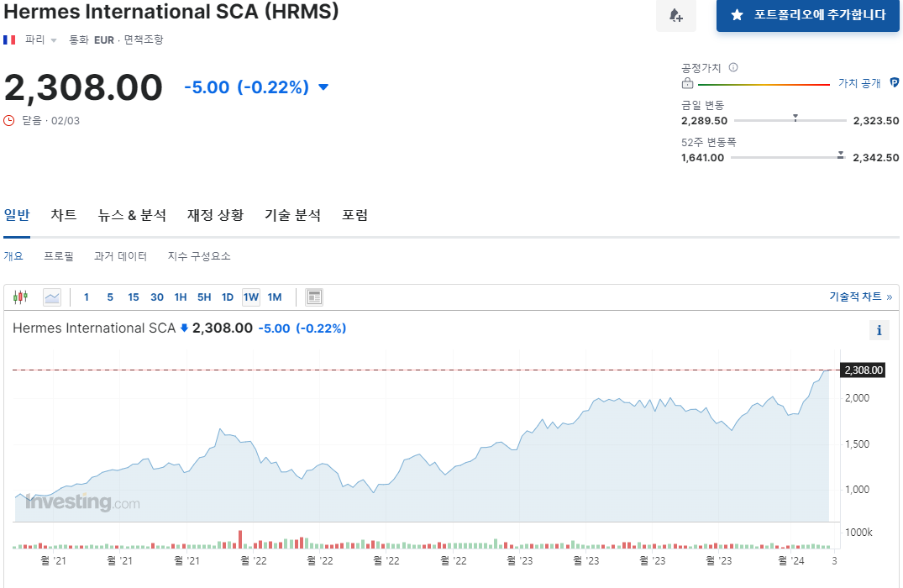This screenshot has height=588, width=903.
Task: Open the 뉴스 & 분석 tab
Action: 132,215
